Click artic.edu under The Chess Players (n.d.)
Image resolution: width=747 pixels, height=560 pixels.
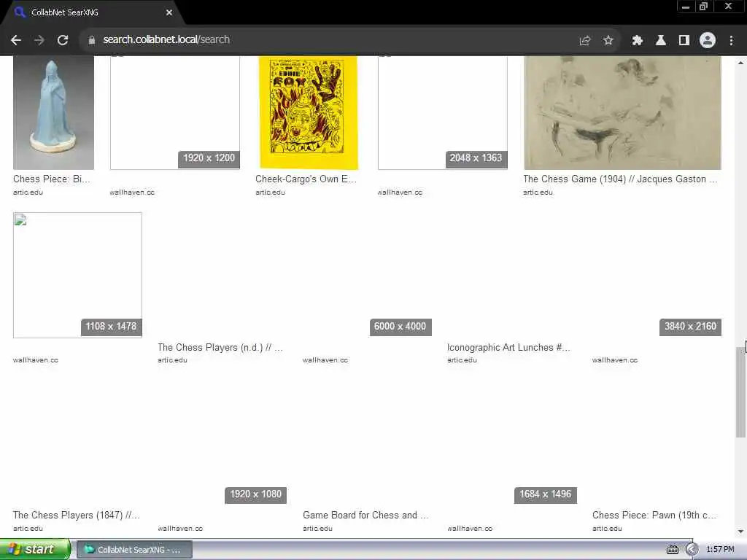(172, 360)
